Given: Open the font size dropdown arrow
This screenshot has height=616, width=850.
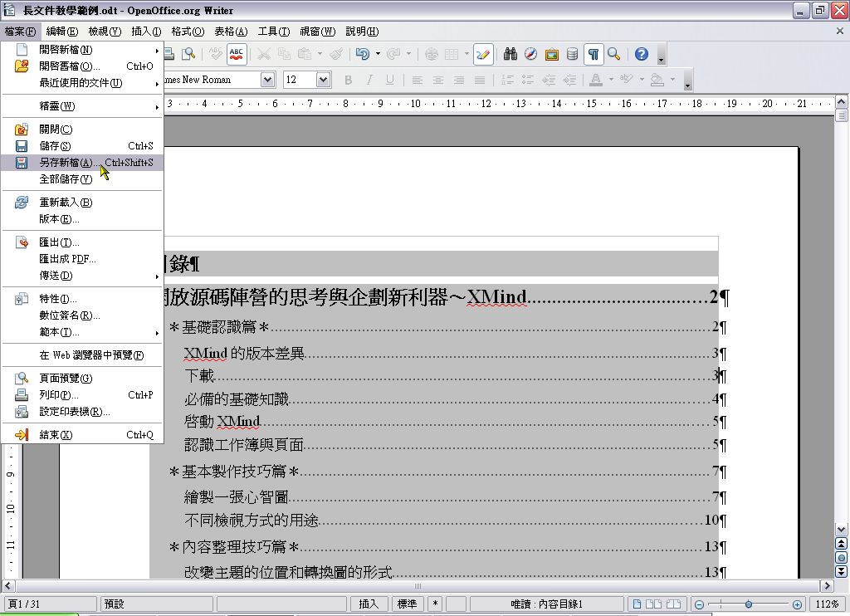Looking at the screenshot, I should 323,80.
